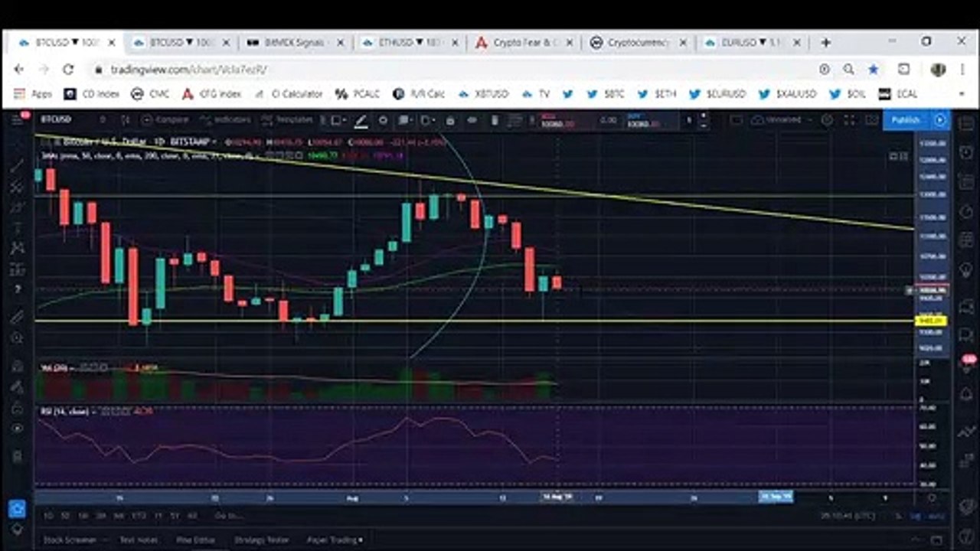This screenshot has height=551, width=980.
Task: Click the Go to... date button
Action: pyautogui.click(x=227, y=516)
